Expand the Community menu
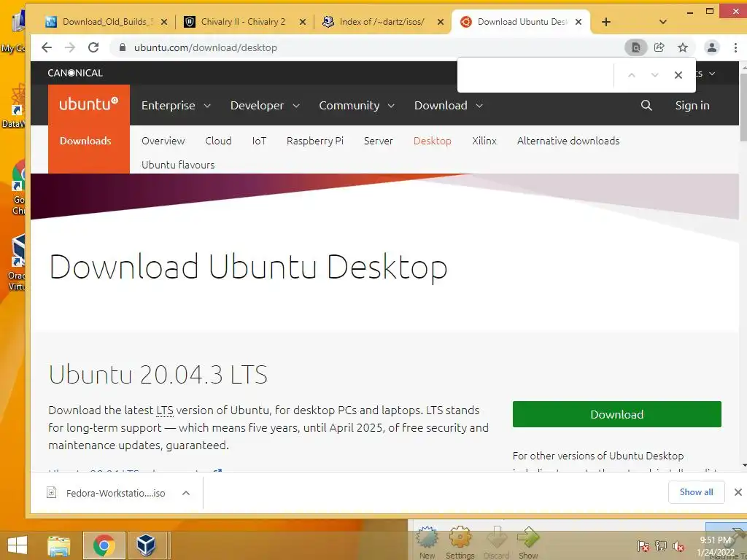This screenshot has width=747, height=560. [357, 106]
